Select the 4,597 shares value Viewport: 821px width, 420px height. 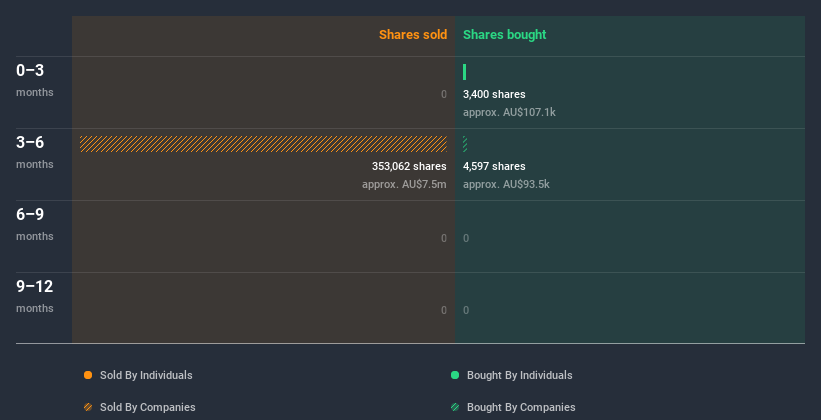494,166
